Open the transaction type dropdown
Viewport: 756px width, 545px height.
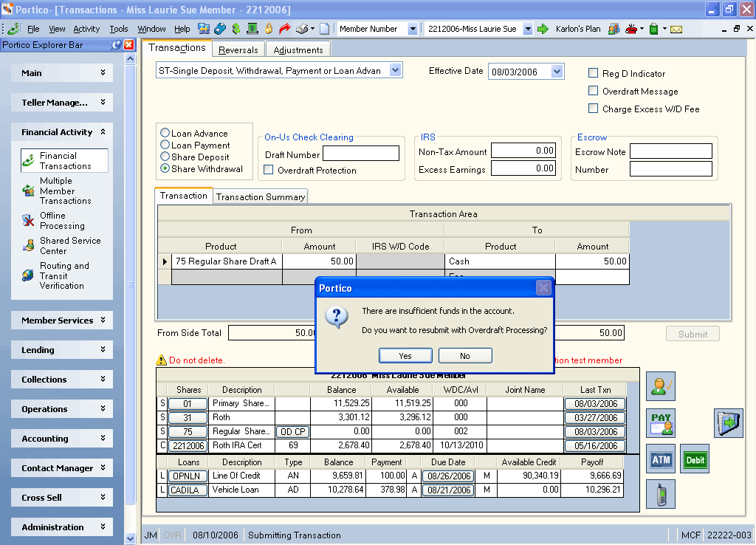(396, 70)
